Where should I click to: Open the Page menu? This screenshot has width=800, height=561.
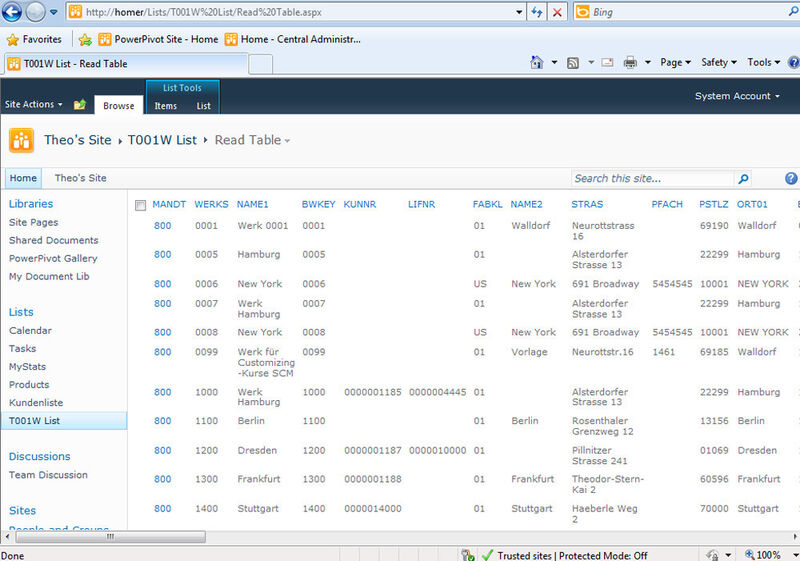coord(676,62)
